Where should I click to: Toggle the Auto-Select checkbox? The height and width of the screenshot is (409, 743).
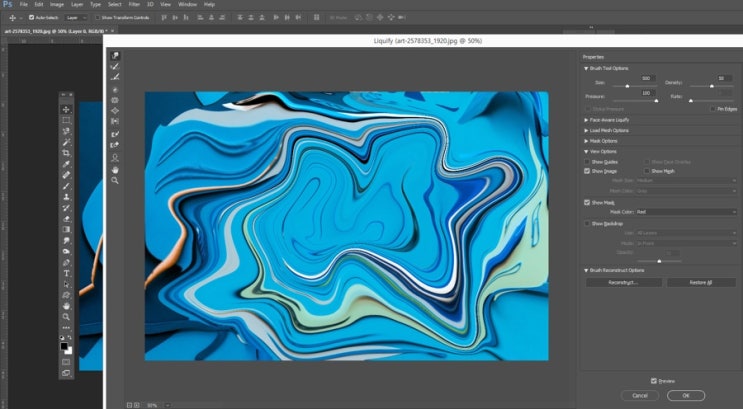(x=31, y=18)
